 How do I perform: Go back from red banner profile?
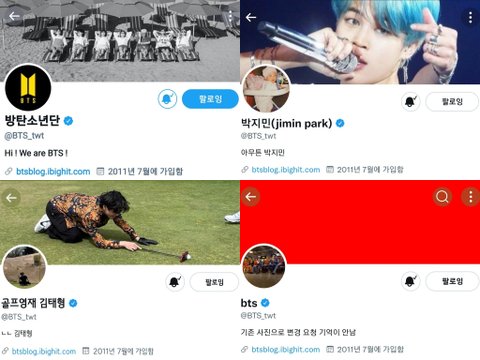tap(251, 197)
